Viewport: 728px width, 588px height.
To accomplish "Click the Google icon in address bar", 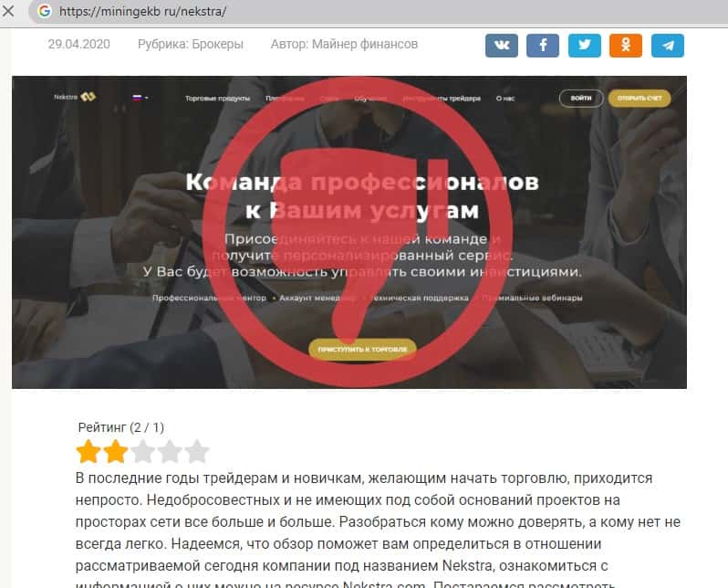I will point(45,11).
